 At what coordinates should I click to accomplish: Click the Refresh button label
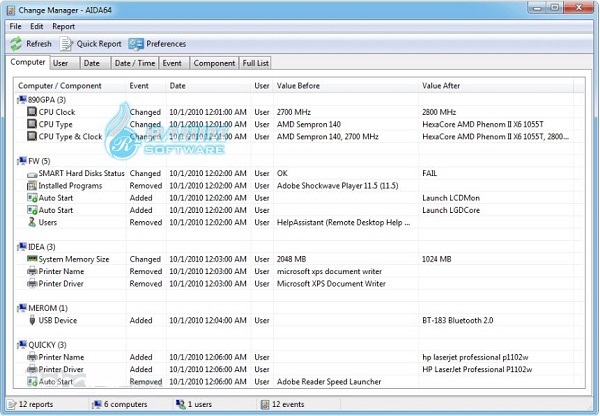(39, 44)
